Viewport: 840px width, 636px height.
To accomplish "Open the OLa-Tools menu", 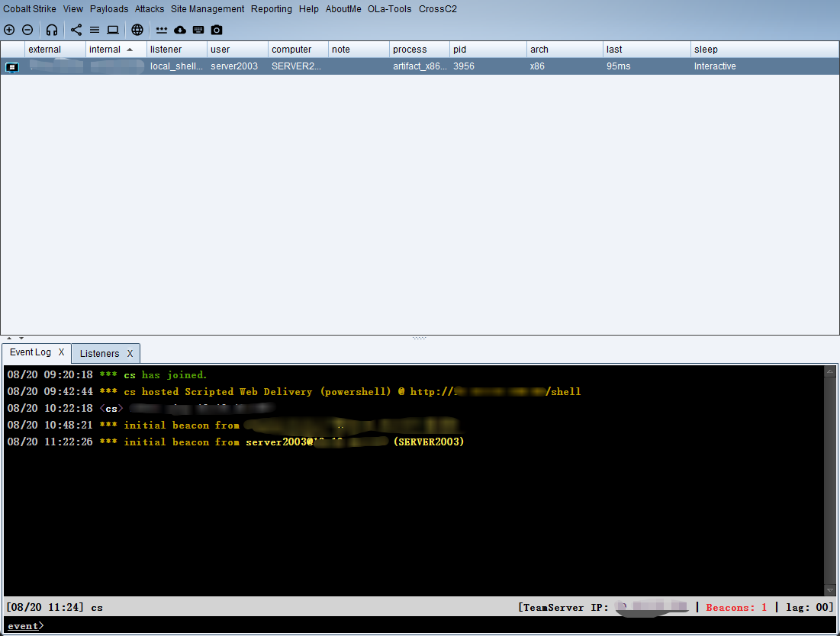I will (389, 9).
